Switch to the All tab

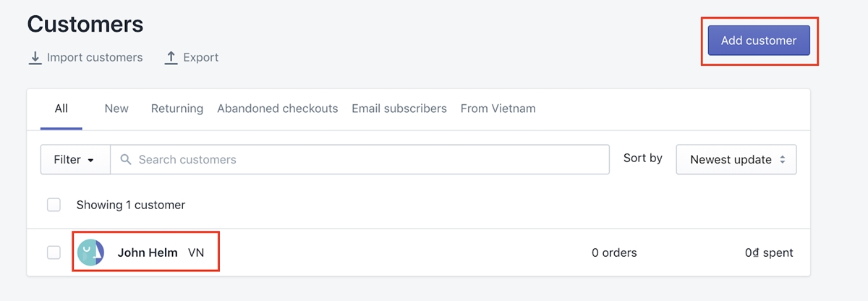[x=61, y=109]
